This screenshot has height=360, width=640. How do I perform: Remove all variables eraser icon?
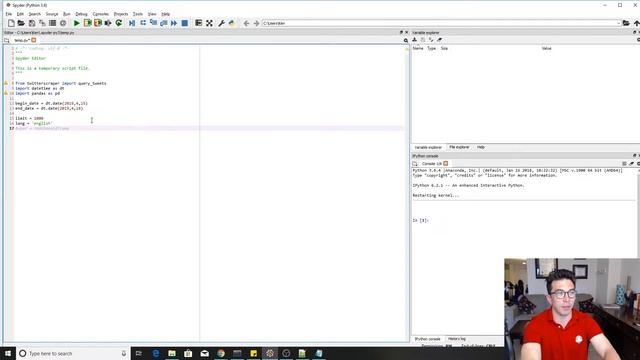click(x=440, y=40)
